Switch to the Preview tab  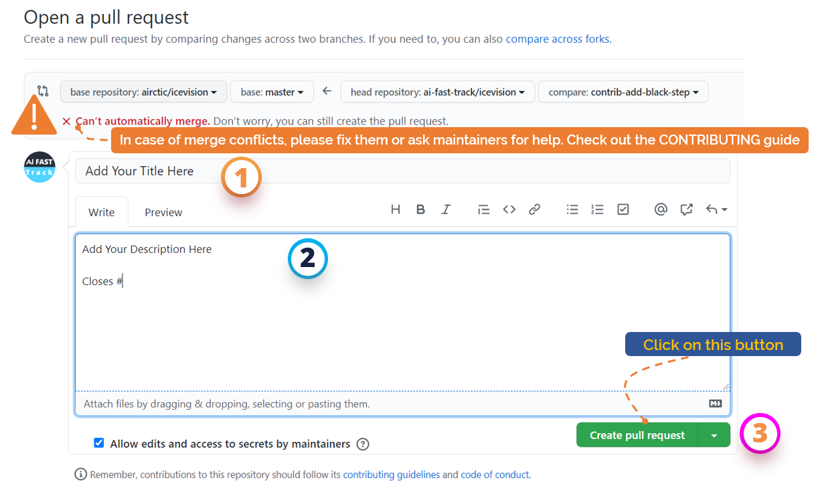click(x=163, y=212)
